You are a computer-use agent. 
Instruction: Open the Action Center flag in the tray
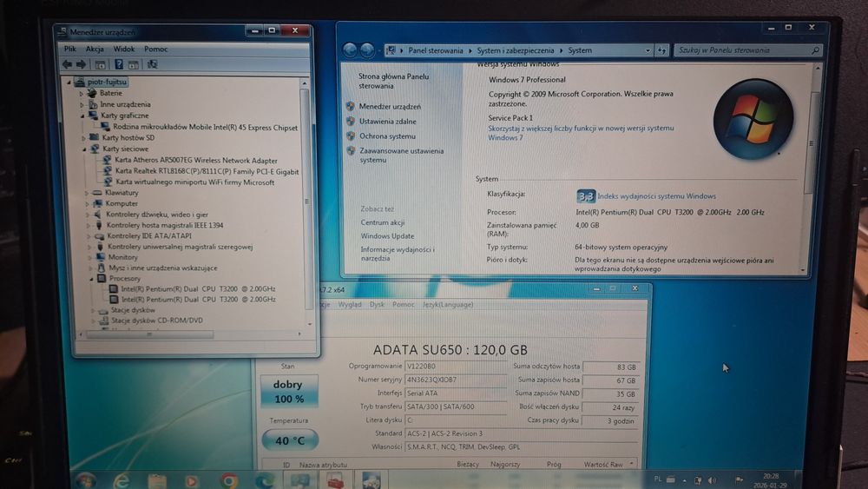pyautogui.click(x=739, y=479)
